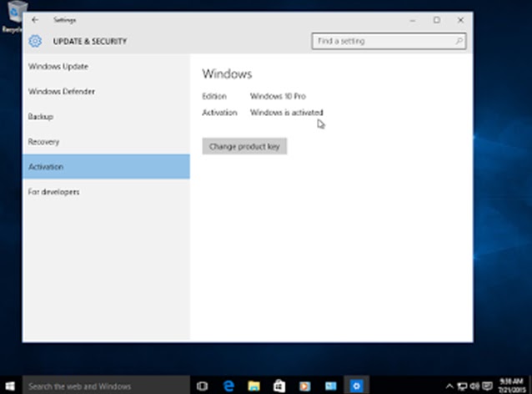Open Action Center notifications icon
The width and height of the screenshot is (532, 394).
coord(488,386)
